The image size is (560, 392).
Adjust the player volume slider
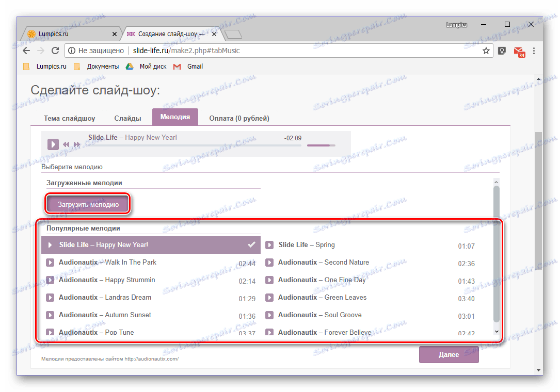321,145
